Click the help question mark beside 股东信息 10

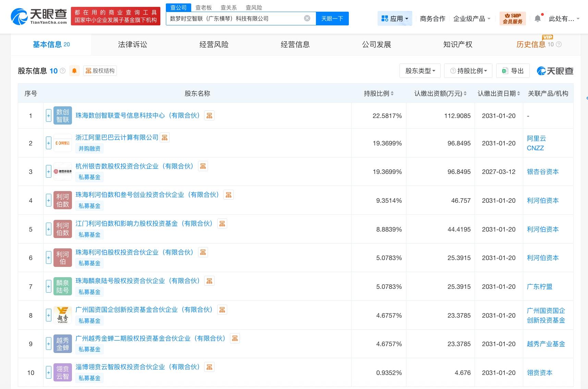[x=63, y=71]
